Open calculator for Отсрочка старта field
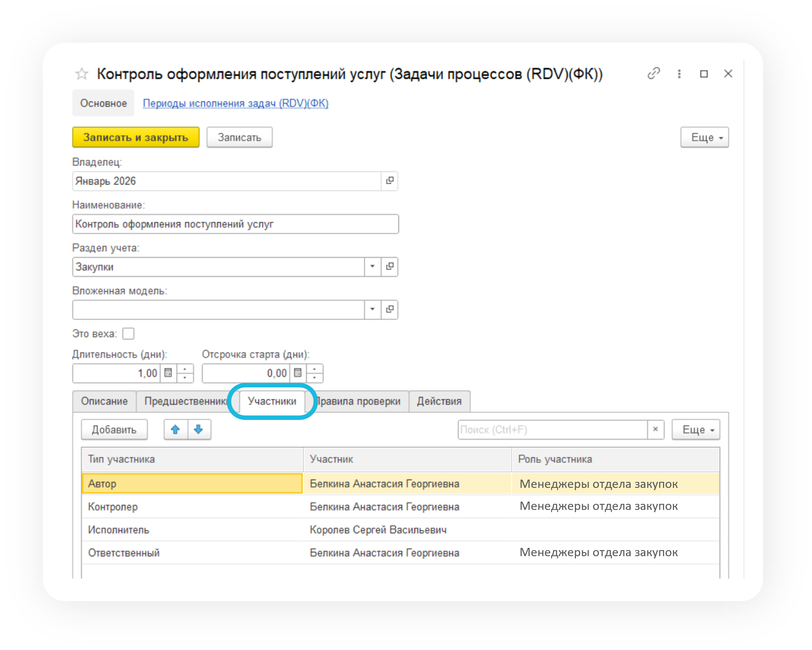812x650 pixels. pyautogui.click(x=298, y=373)
